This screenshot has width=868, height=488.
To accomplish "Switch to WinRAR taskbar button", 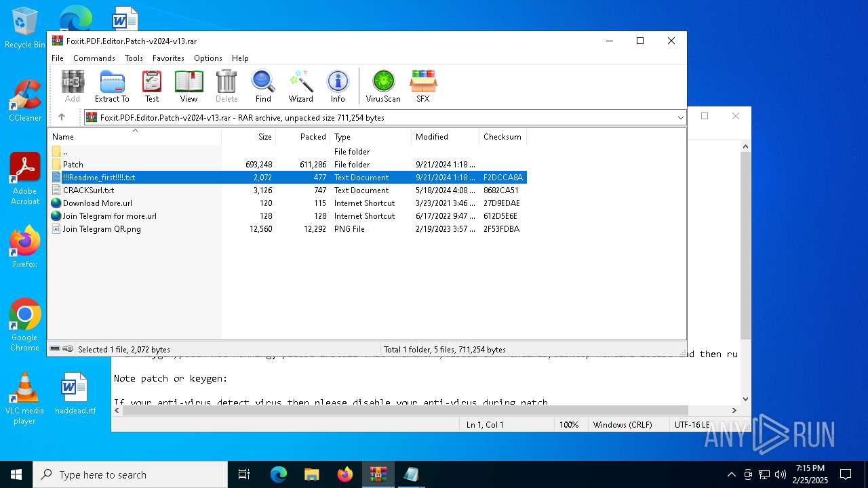I will click(x=378, y=474).
